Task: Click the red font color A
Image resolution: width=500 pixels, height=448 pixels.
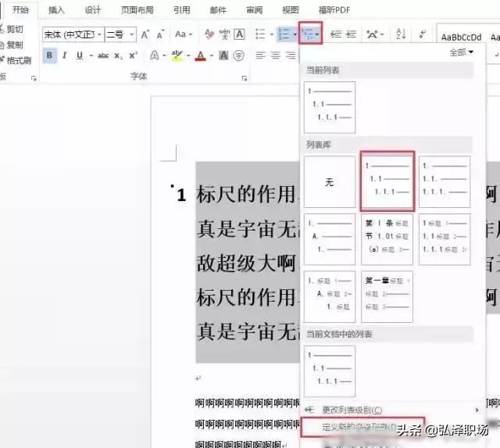Action: (x=200, y=56)
